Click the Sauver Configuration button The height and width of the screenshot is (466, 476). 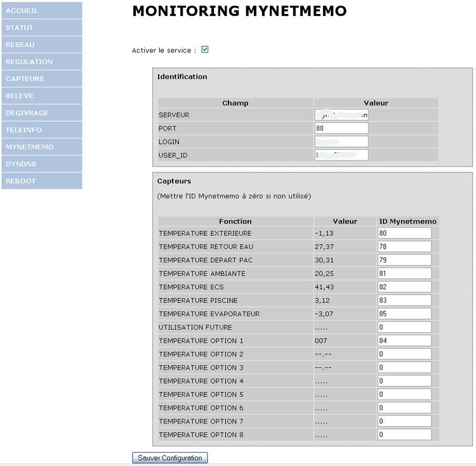[170, 458]
